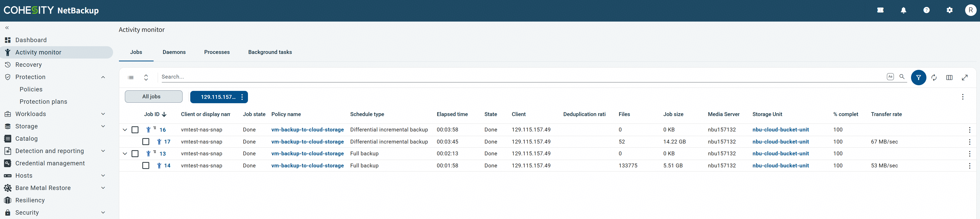Collapse parent job 16 row

click(125, 130)
